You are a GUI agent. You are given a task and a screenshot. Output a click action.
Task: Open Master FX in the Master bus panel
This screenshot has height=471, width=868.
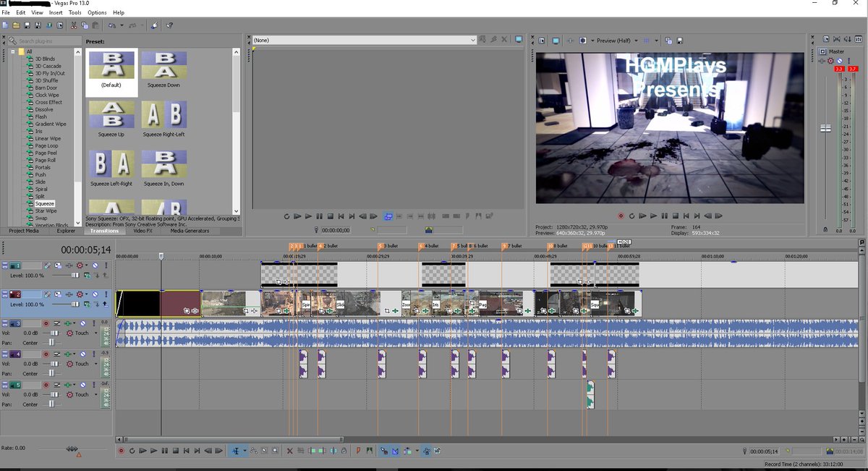[822, 61]
